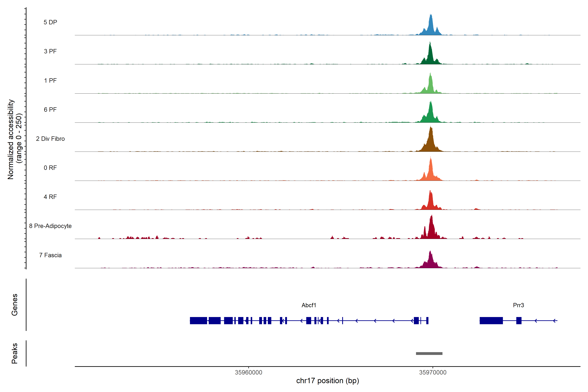Click the leftmost Abcf1 exon block

198,320
